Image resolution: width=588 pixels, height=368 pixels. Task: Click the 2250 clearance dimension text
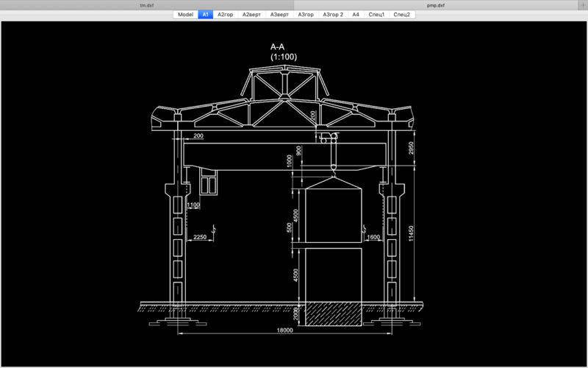pyautogui.click(x=199, y=237)
